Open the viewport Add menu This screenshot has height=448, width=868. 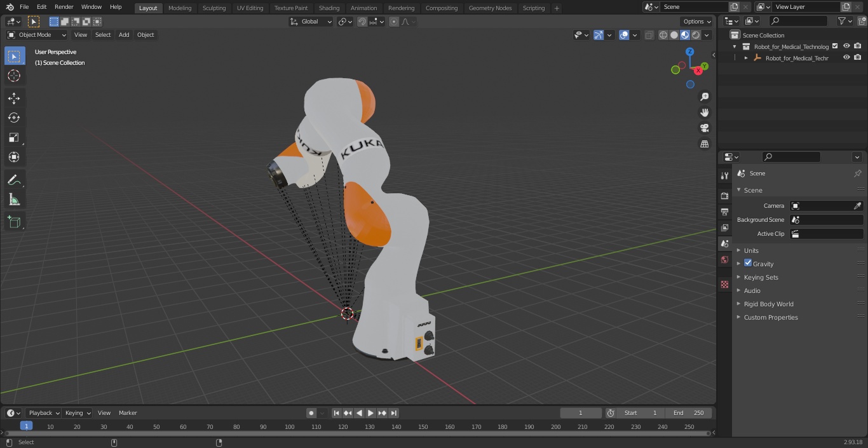tap(124, 35)
